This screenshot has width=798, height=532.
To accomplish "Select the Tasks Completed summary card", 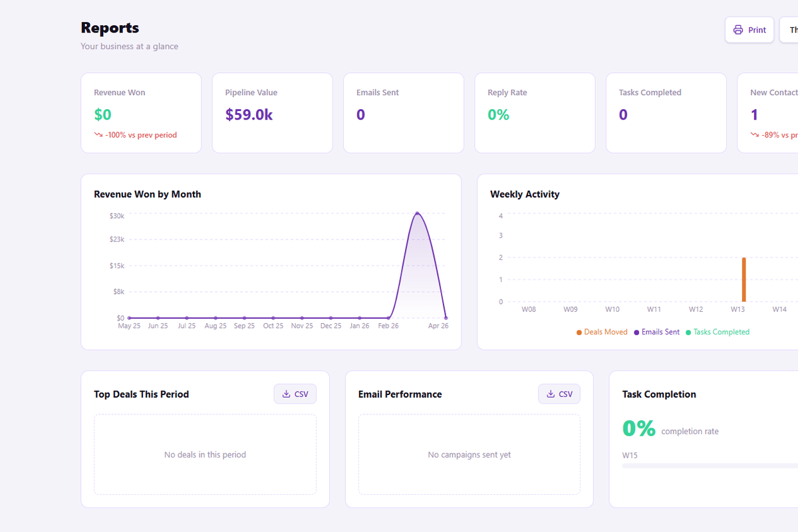I will point(666,113).
